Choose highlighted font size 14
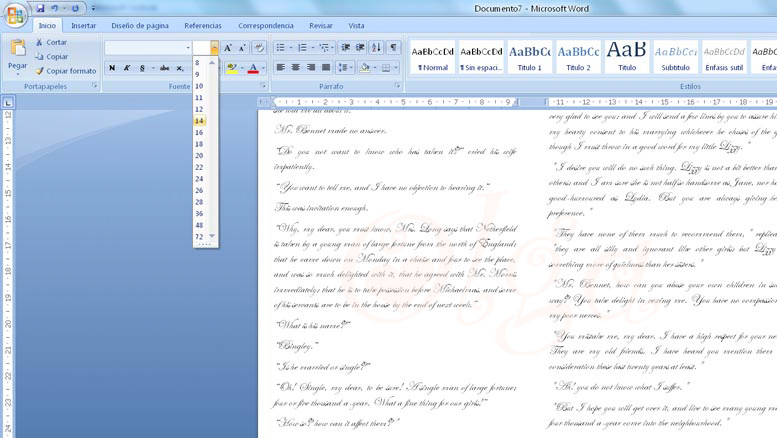 200,121
